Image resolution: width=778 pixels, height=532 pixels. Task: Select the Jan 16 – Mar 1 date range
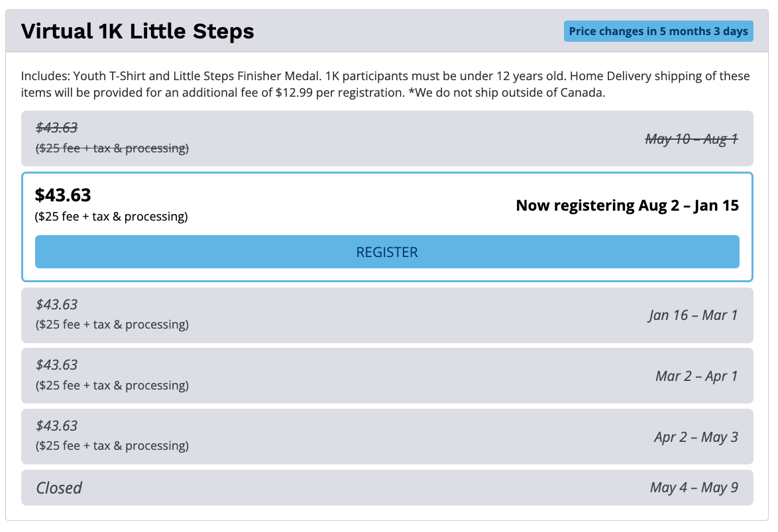[693, 315]
